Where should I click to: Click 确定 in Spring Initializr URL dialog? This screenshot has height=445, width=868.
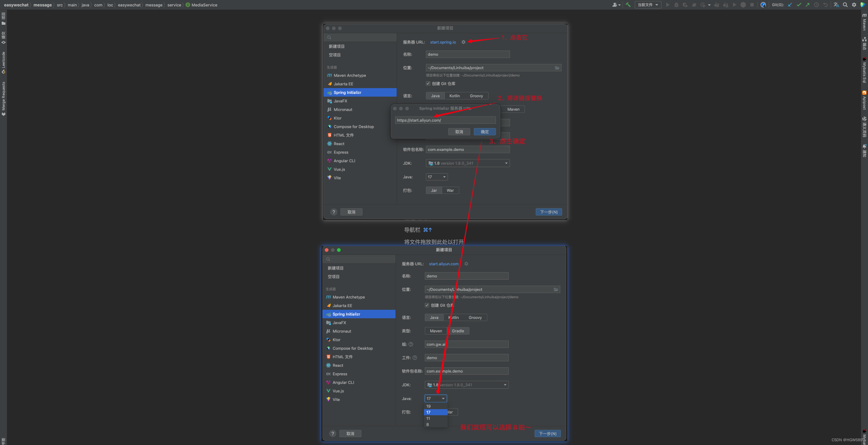485,132
